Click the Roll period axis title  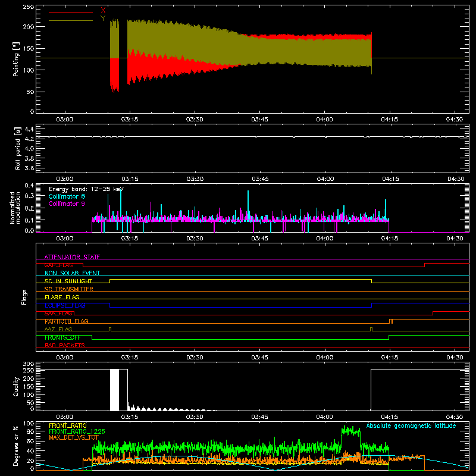17,148
